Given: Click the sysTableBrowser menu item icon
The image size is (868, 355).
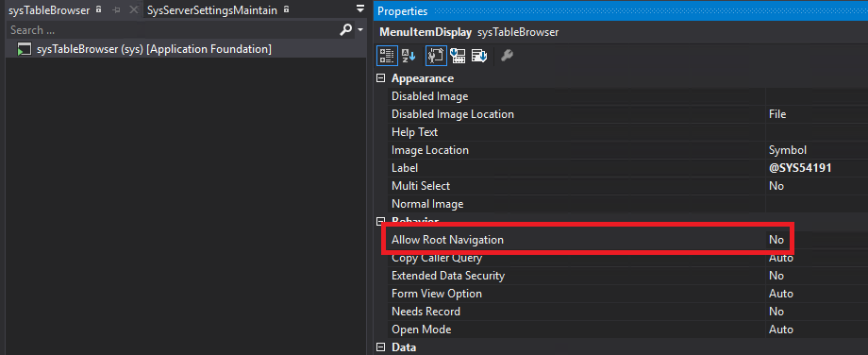Looking at the screenshot, I should coord(24,50).
